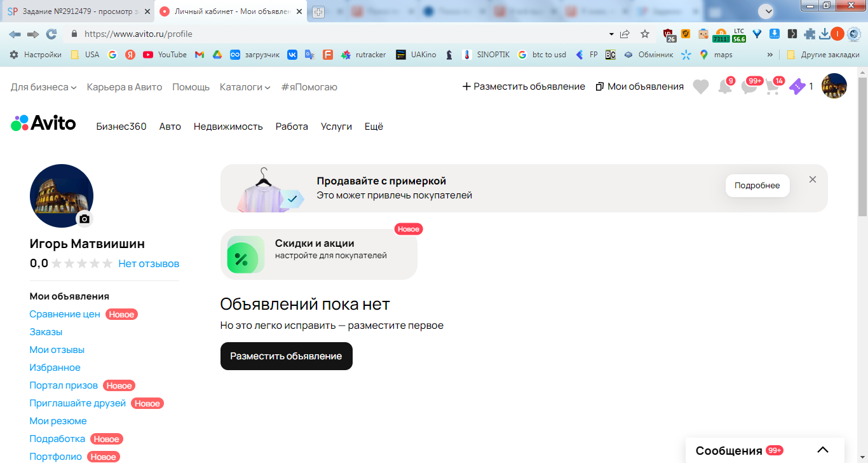The width and height of the screenshot is (868, 463).
Task: Open the shopping cart icon
Action: coord(773,86)
